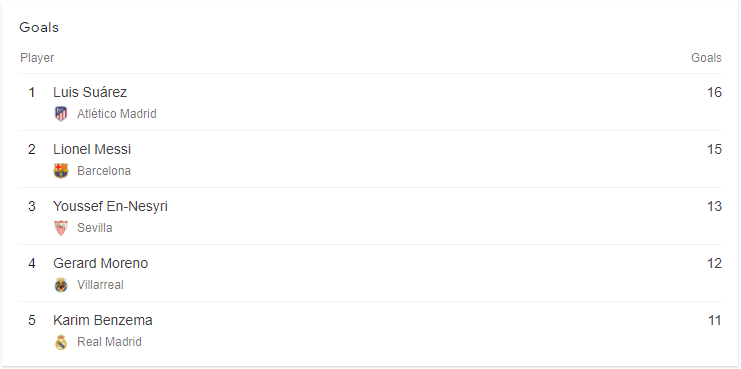Click the Atlético Madrid team label
Viewport: 741px width, 369px height.
tap(117, 114)
